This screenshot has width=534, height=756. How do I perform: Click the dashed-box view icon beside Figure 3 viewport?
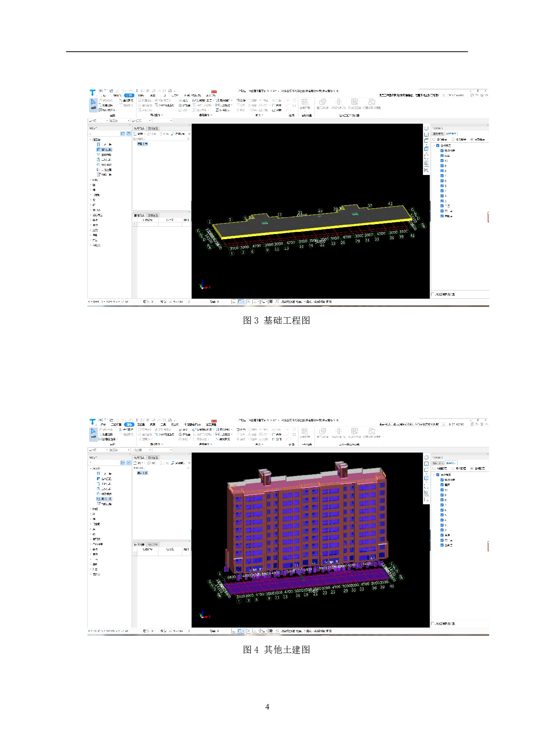(426, 156)
